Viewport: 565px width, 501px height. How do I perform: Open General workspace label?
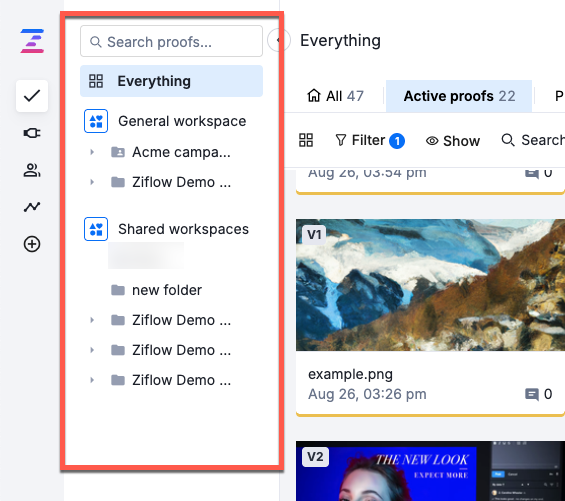(182, 121)
